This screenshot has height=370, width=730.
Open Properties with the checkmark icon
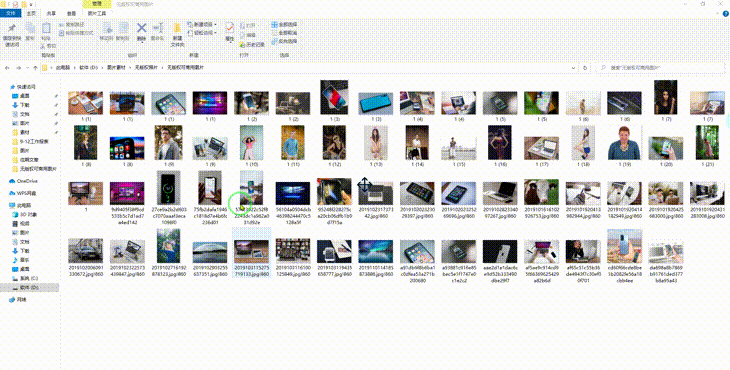pyautogui.click(x=230, y=28)
